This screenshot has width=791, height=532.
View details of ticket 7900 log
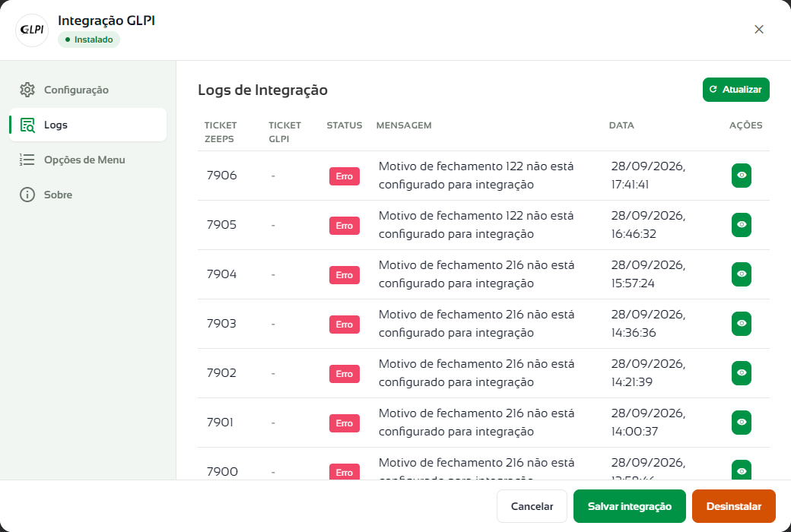[741, 470]
